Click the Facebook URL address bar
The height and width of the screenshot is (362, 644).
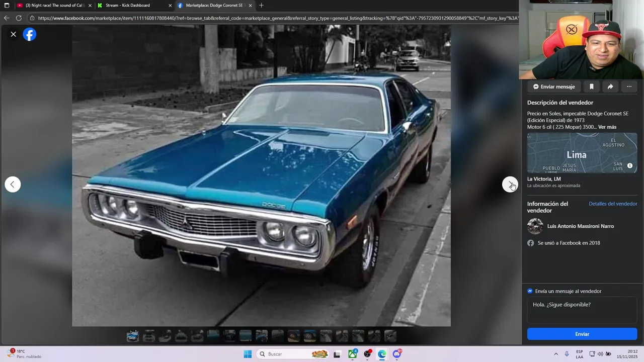[278, 18]
